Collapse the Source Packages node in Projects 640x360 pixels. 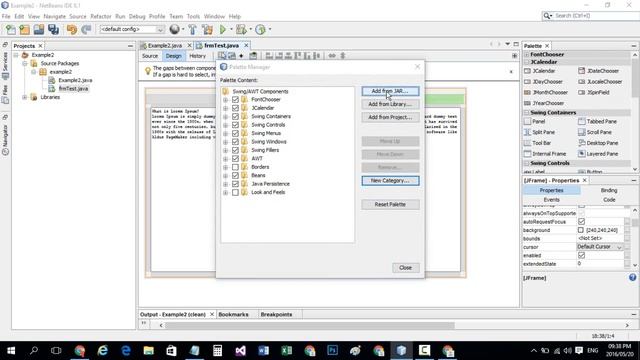[x=25, y=63]
